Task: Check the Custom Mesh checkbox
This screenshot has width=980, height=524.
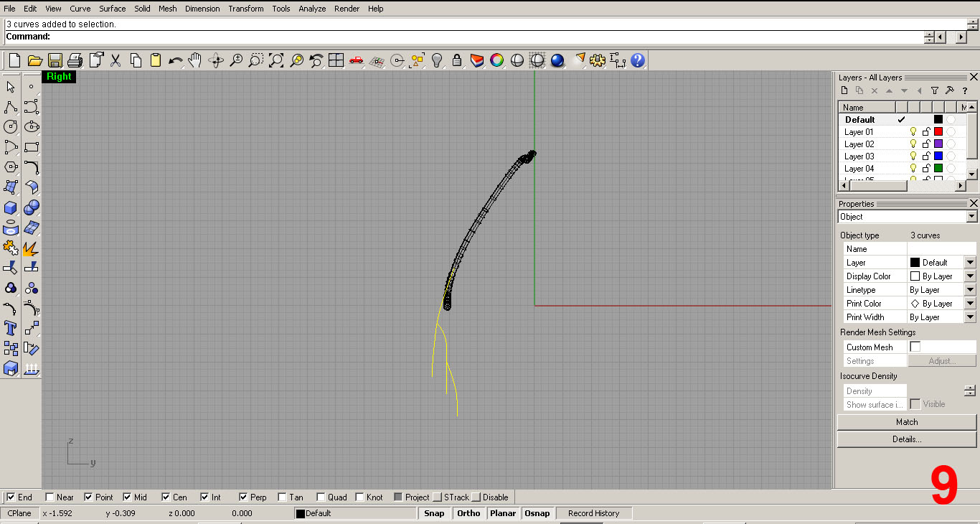Action: click(x=915, y=347)
